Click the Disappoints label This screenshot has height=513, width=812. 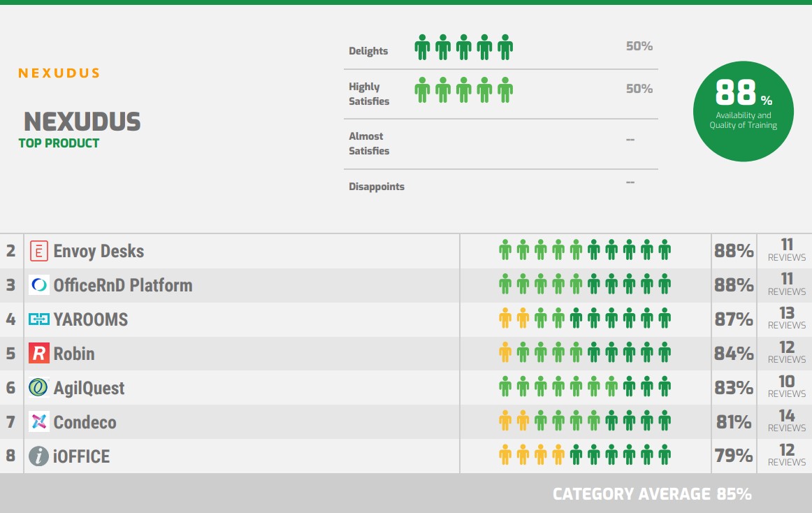(x=377, y=187)
